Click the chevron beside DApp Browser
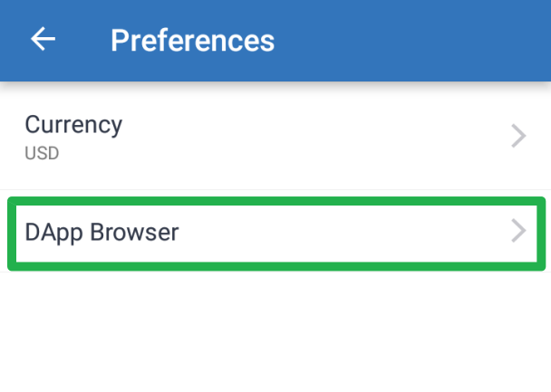 pyautogui.click(x=518, y=232)
